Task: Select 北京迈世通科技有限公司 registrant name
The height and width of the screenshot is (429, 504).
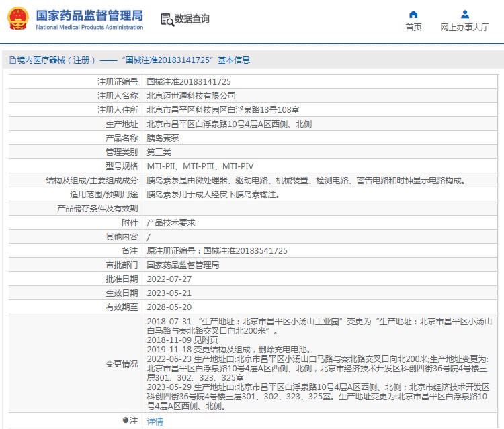Action: (191, 96)
